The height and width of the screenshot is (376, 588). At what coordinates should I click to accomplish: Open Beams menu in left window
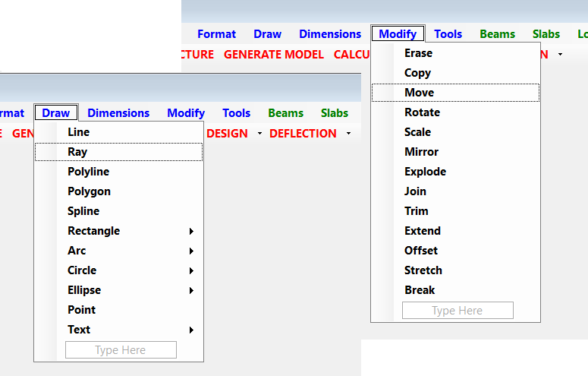286,113
